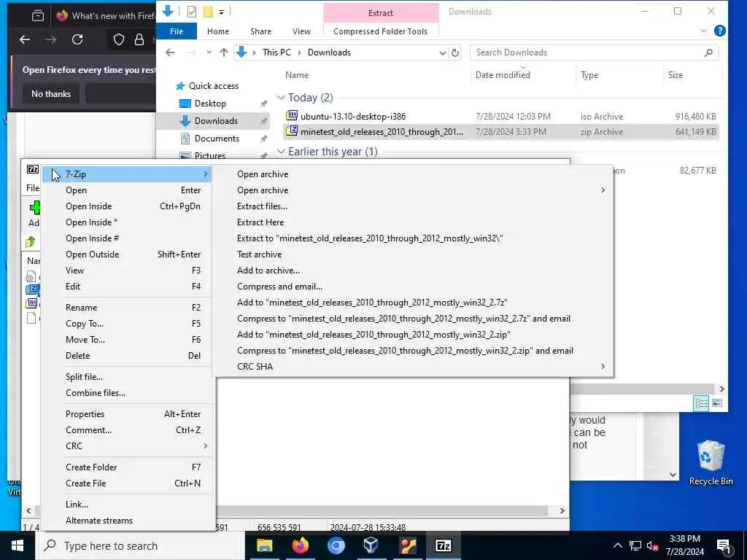This screenshot has width=747, height=560.
Task: Click the Explorer quick access properties checkmark icon
Action: [192, 12]
